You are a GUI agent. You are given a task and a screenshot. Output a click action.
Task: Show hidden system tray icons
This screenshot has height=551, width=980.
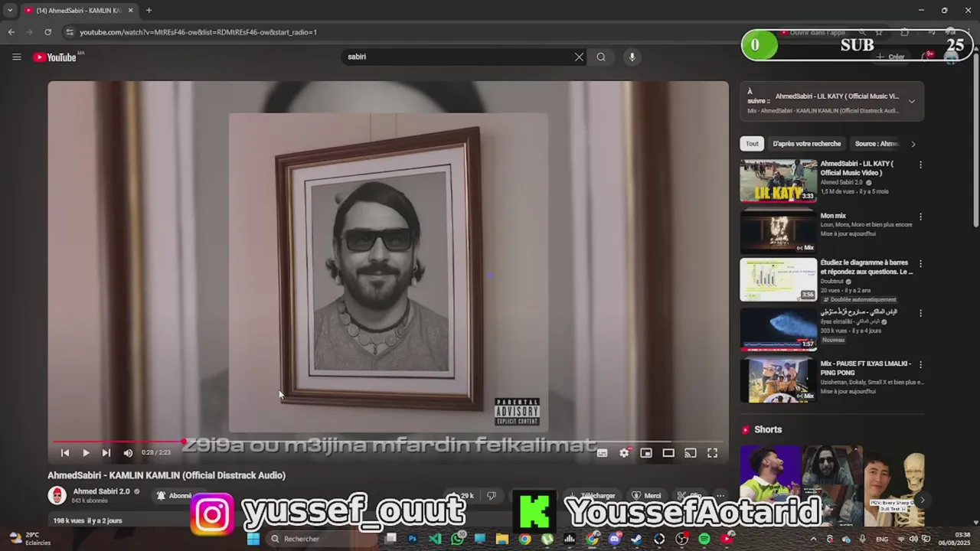(x=815, y=539)
